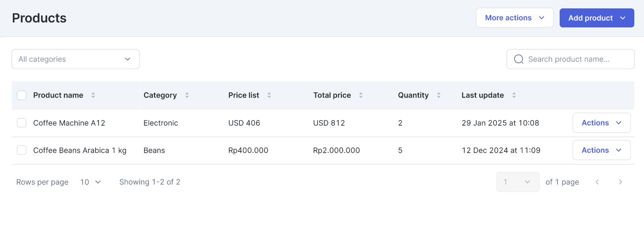Click the search magnifier icon

click(x=519, y=59)
